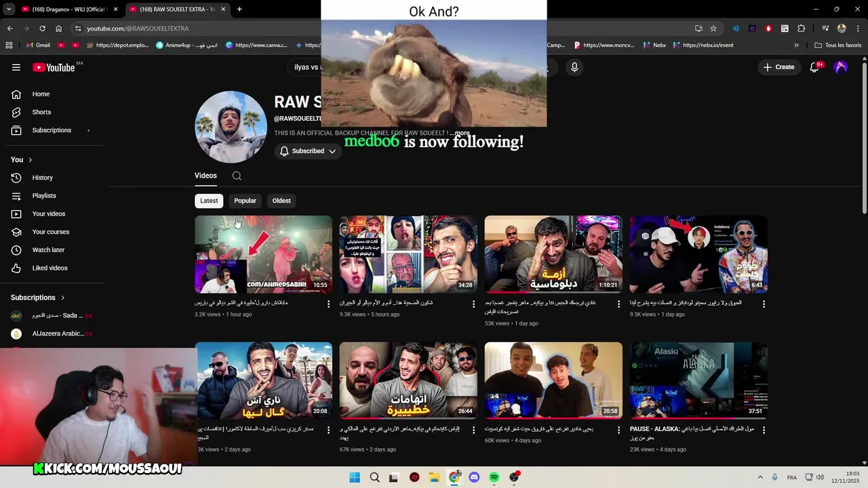Viewport: 868px width, 488px height.
Task: Open options for the 34:28 video
Action: point(474,304)
